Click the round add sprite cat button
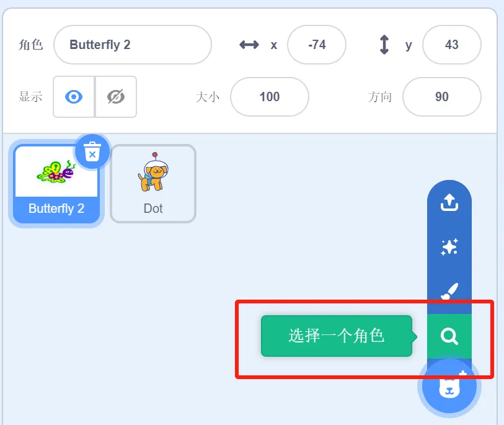 click(449, 385)
